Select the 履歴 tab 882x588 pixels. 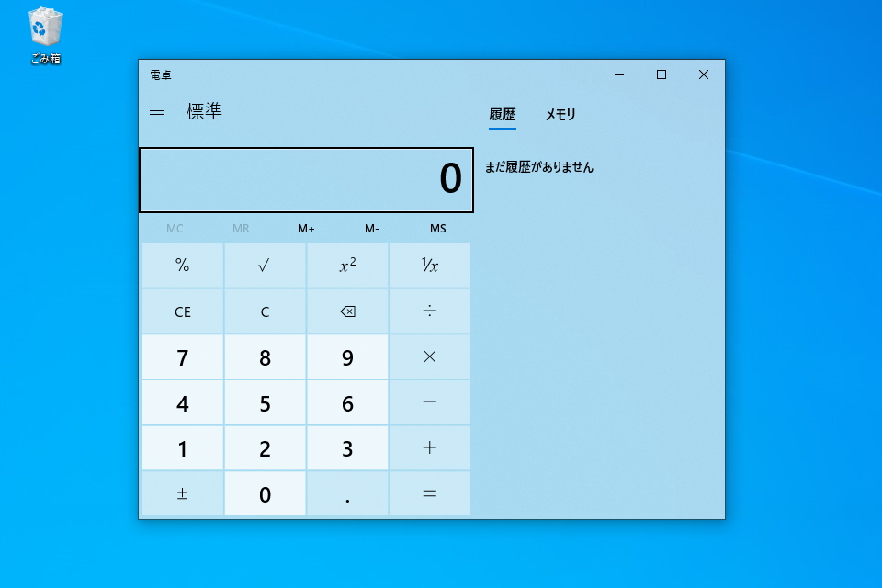[503, 115]
